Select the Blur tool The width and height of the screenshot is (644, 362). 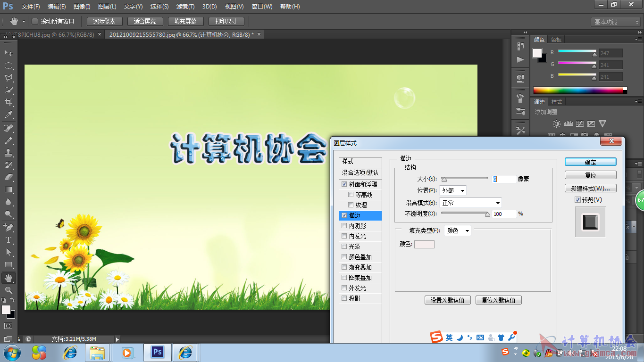(8, 202)
